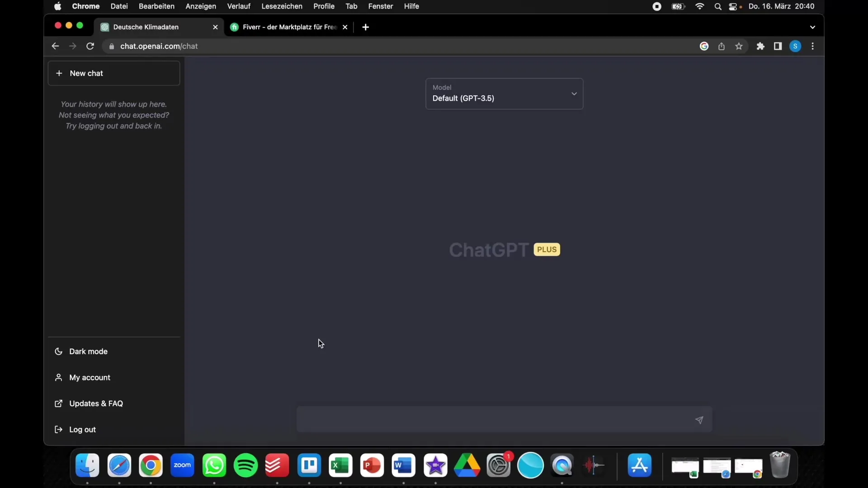Select the Datei menu item
Screen dimensions: 868x488
(x=118, y=7)
